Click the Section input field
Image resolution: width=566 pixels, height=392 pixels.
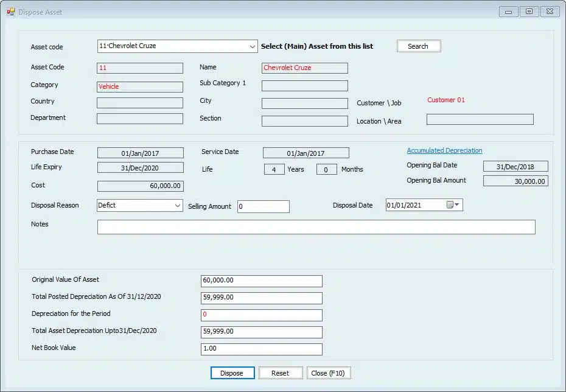305,121
